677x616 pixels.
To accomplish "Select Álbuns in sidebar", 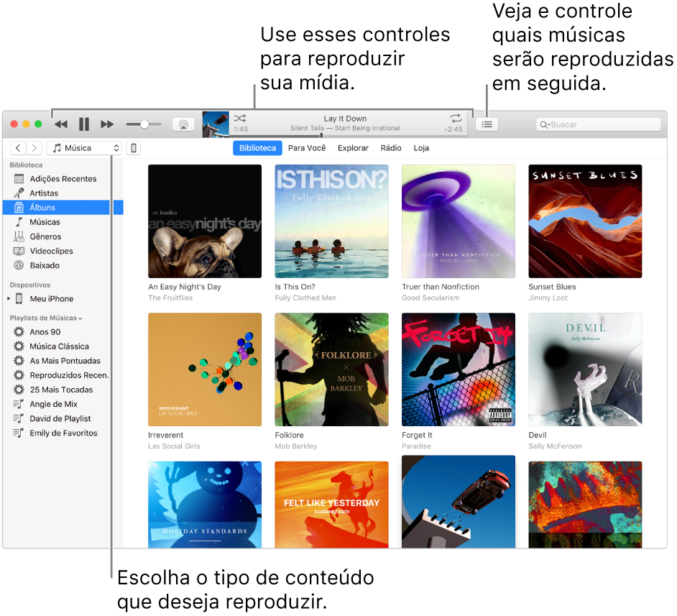I will [63, 208].
